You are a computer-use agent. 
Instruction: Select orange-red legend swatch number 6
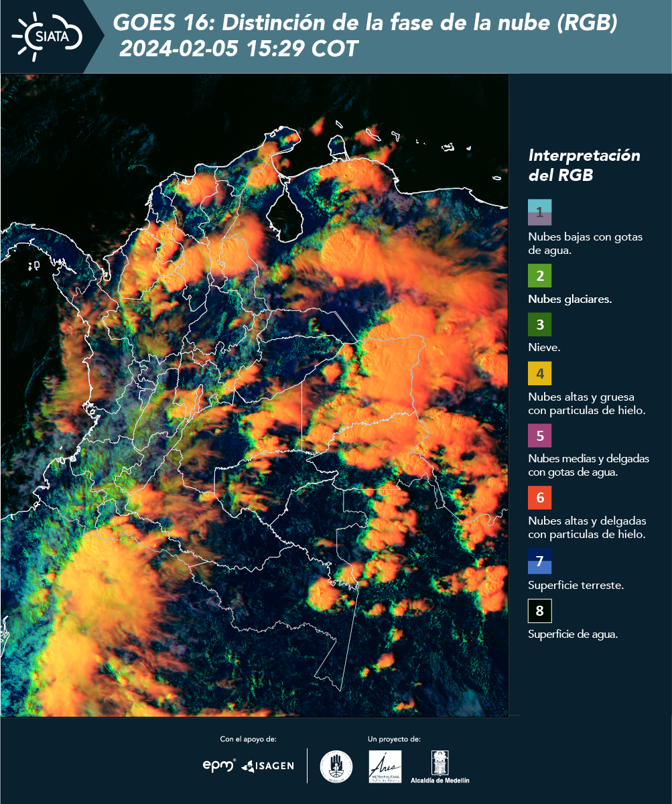point(539,498)
